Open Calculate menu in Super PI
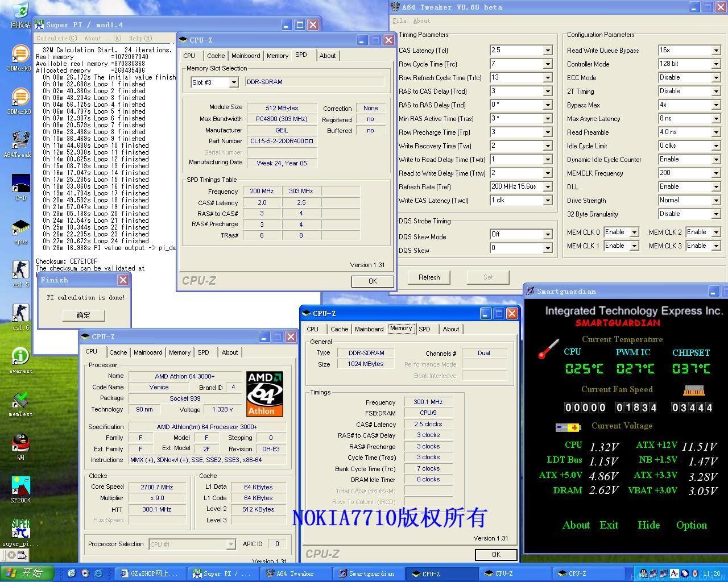This screenshot has width=728, height=582. click(x=56, y=38)
